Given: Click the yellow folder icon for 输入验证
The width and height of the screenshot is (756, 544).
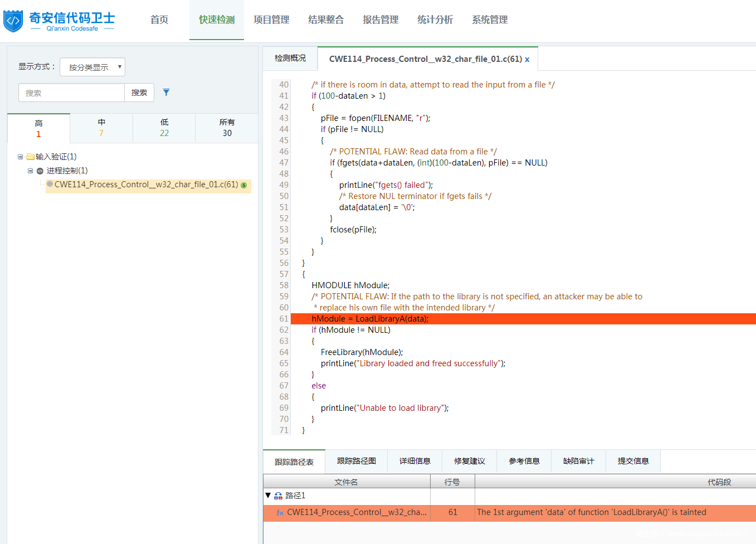Looking at the screenshot, I should [x=30, y=157].
